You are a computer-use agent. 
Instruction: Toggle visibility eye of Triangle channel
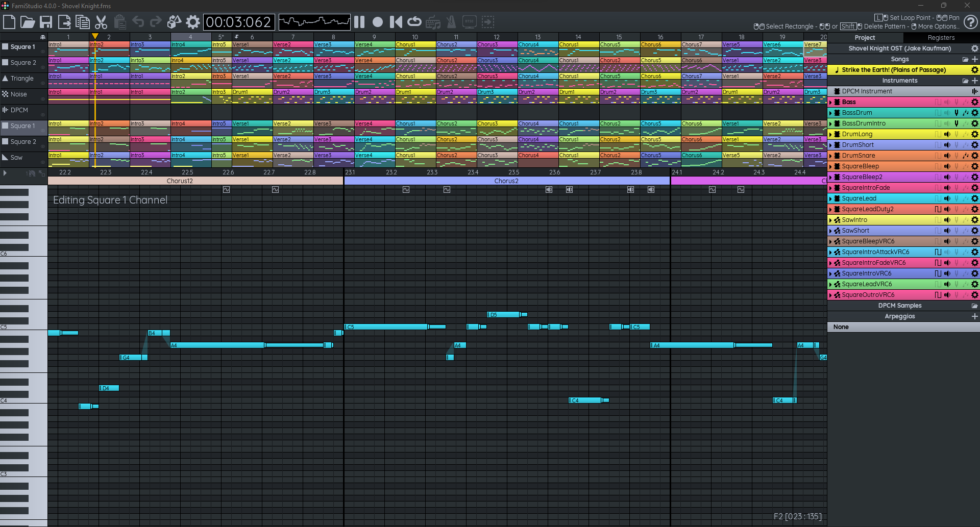(x=43, y=83)
